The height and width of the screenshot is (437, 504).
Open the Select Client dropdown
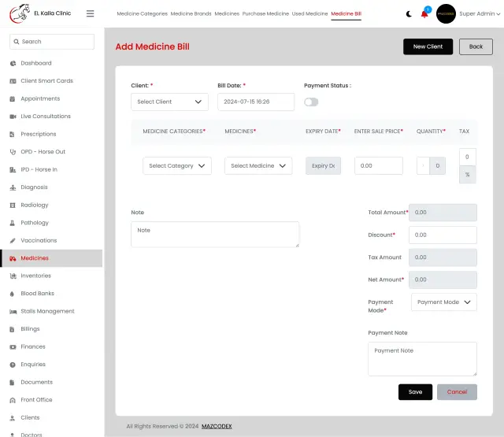pos(169,102)
